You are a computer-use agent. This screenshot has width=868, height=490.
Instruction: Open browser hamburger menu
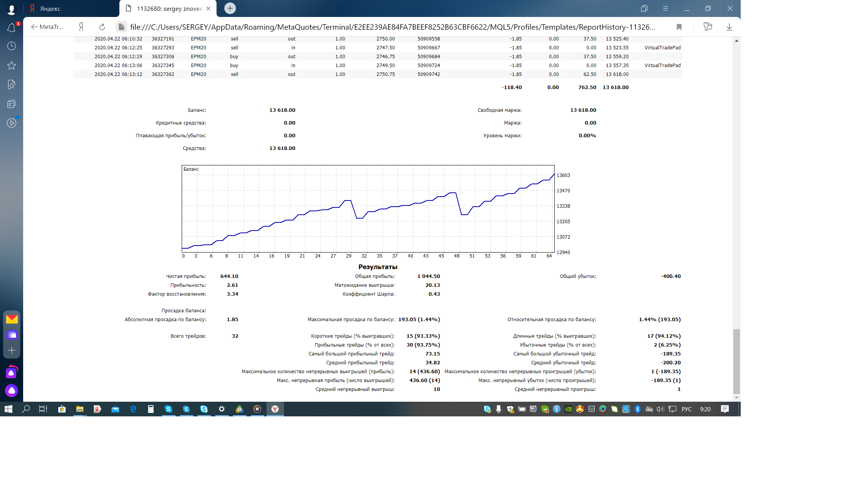[665, 8]
